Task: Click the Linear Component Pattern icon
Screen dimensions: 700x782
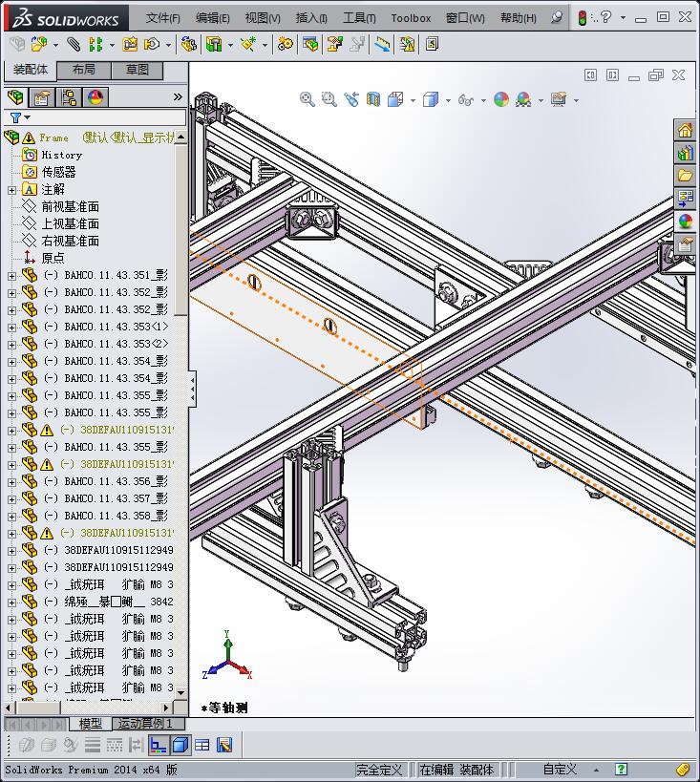Action: click(95, 44)
